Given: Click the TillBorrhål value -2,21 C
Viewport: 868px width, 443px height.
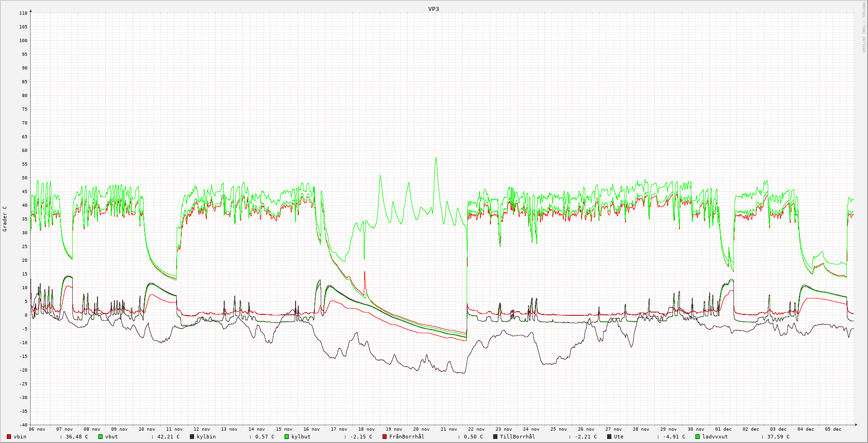Looking at the screenshot, I should 586,437.
